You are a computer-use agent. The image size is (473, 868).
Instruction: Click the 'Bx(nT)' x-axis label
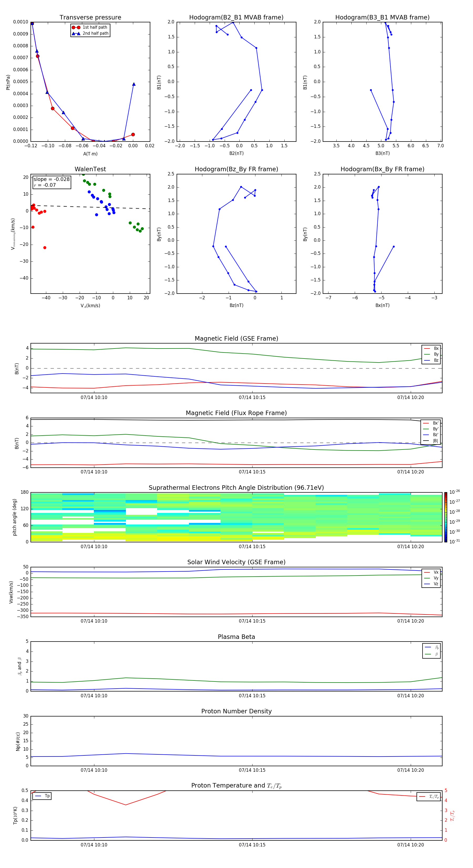coord(382,305)
